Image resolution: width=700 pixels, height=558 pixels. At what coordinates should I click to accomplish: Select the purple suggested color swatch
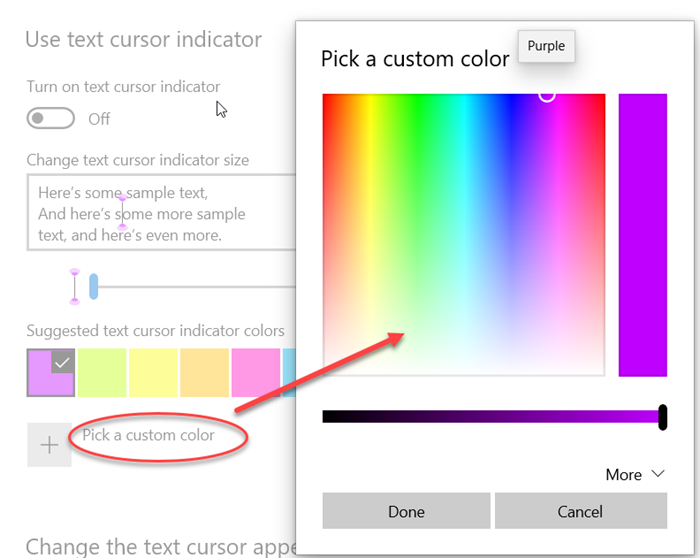pos(51,372)
